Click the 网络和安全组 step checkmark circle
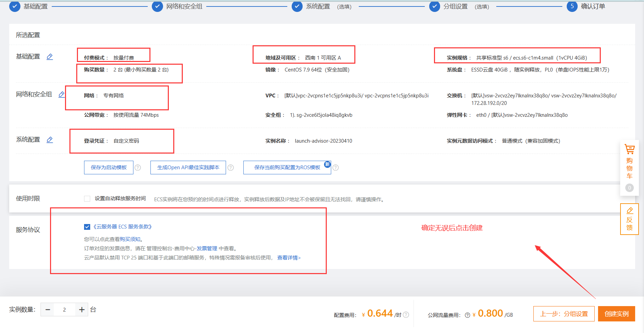The image size is (644, 333). point(157,6)
